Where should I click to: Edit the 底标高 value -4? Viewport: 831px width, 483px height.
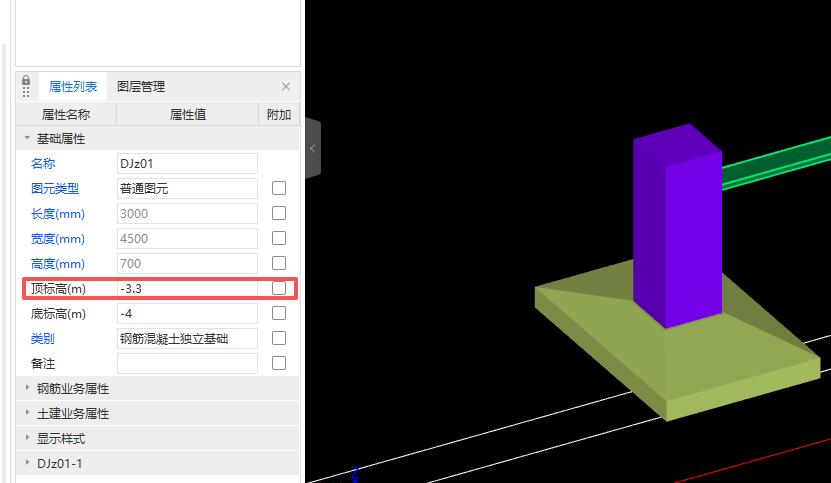(187, 313)
